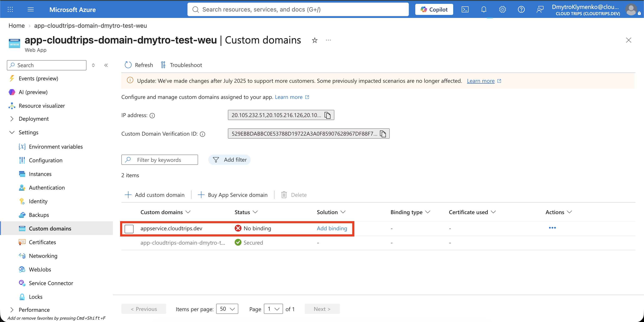Copy the Custom Domain Verification ID

[x=383, y=134]
